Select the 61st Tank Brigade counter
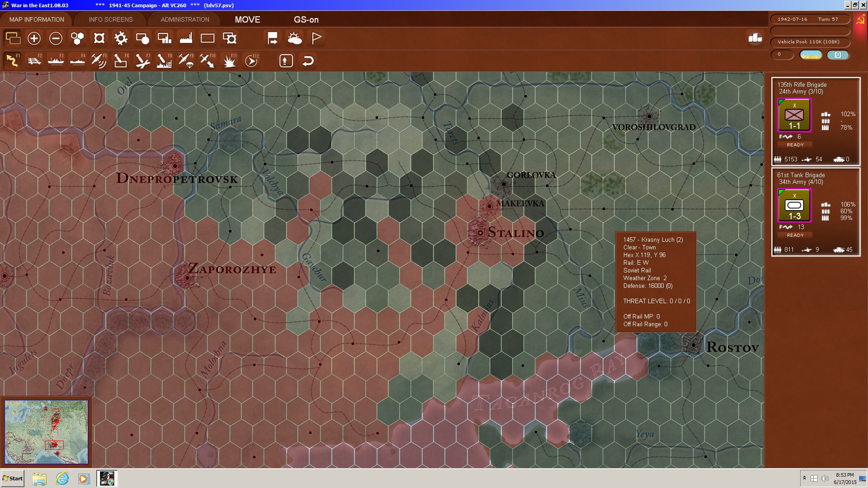868x488 pixels. click(x=794, y=206)
